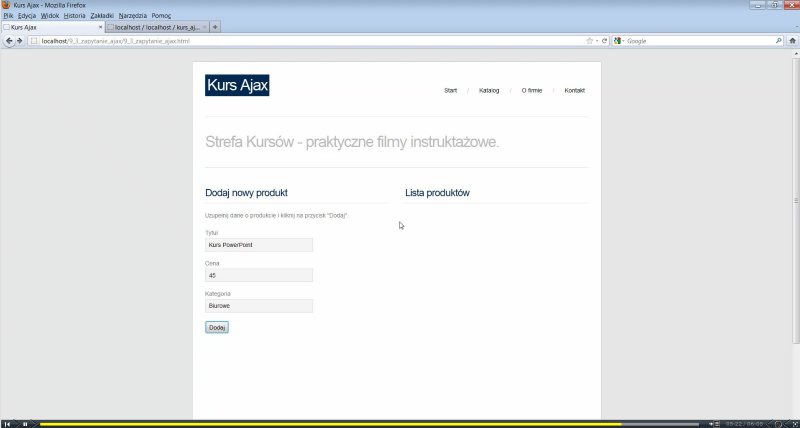
Task: Click the search magnifier icon
Action: (779, 41)
